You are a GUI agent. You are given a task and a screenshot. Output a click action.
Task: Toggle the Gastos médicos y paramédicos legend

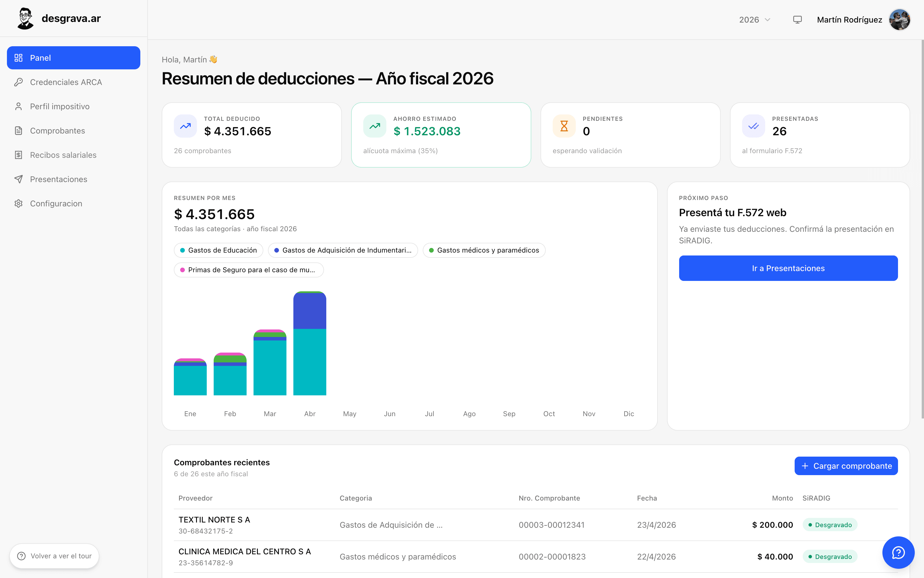pos(484,250)
